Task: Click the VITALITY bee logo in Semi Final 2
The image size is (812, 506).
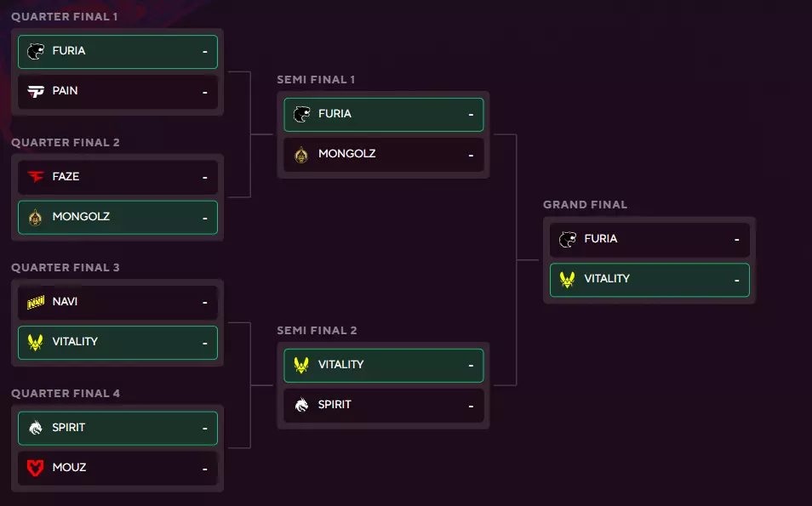Action: (301, 365)
